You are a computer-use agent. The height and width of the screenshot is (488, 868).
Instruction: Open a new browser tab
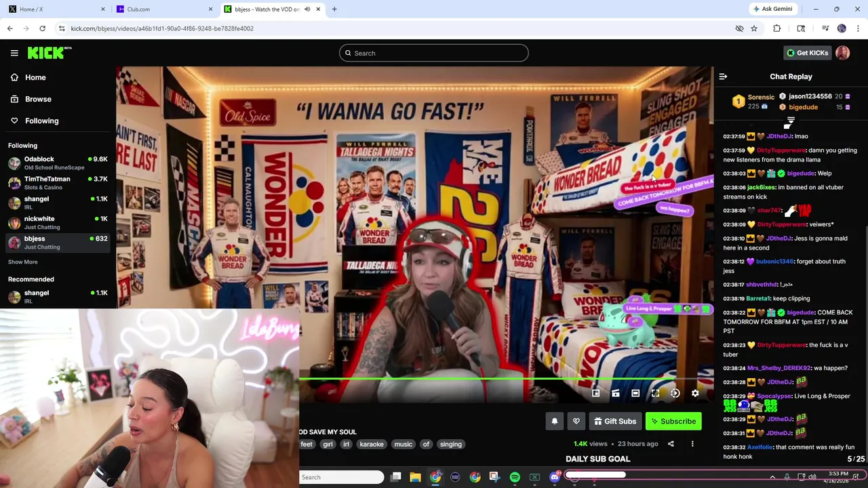point(334,9)
